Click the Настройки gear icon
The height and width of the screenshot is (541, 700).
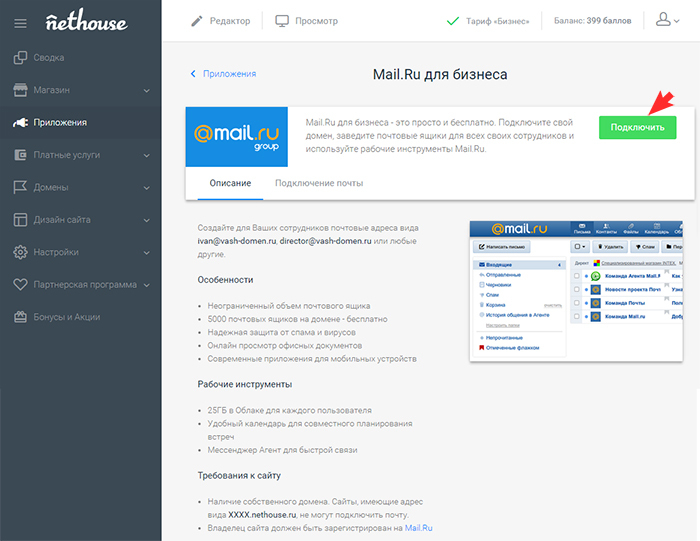pyautogui.click(x=20, y=252)
